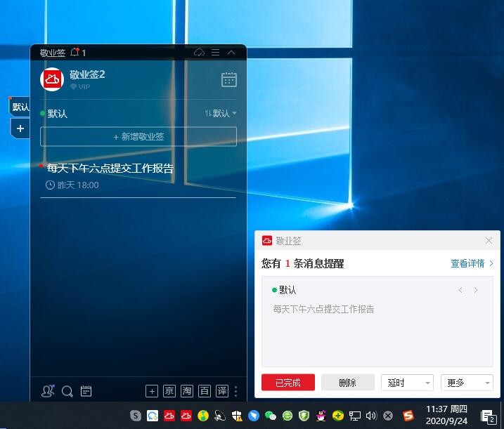Click the search magnifier icon
The height and width of the screenshot is (429, 504).
67,391
